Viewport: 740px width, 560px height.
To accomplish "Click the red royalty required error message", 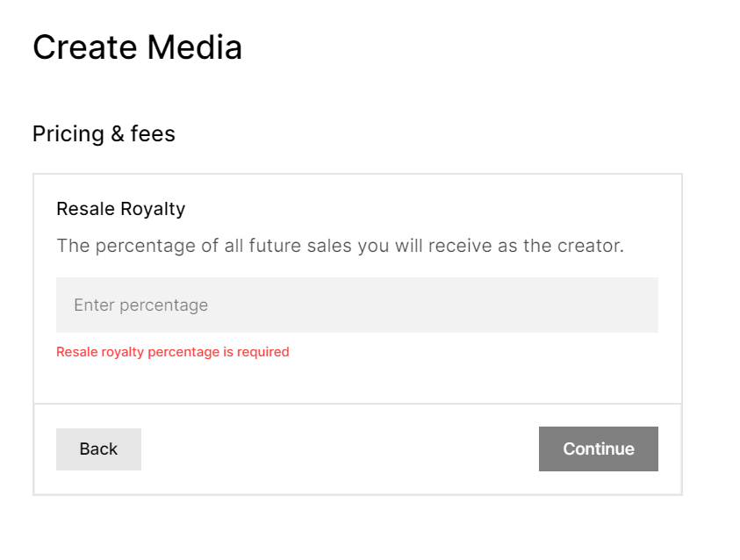I will pyautogui.click(x=172, y=352).
